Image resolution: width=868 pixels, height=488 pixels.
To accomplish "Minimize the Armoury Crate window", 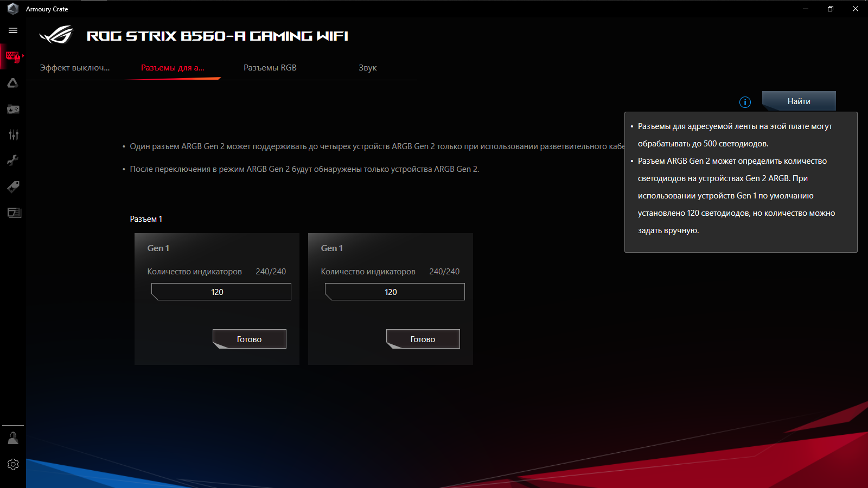I will click(x=806, y=9).
